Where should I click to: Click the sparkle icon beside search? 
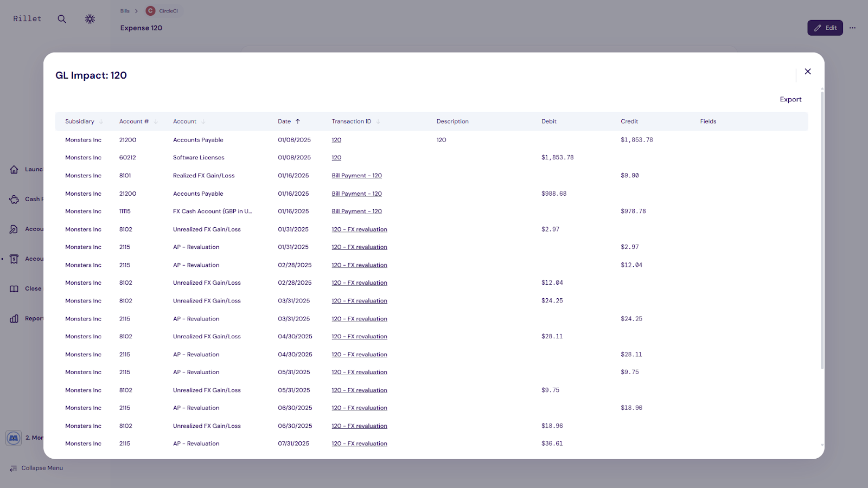[90, 19]
